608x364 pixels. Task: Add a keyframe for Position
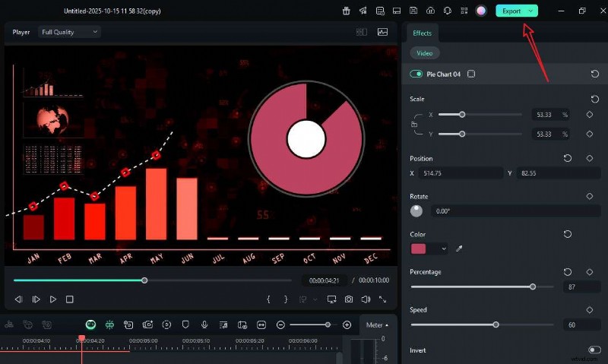[x=590, y=158]
